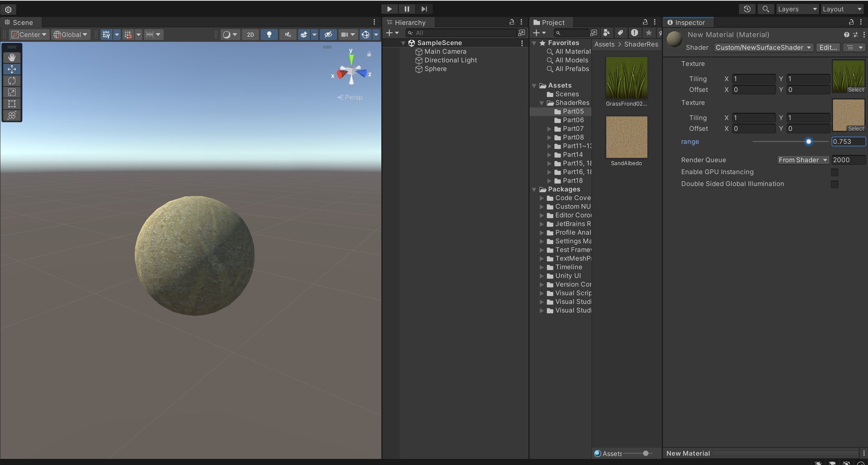Enable GPU Instancing checkbox
The width and height of the screenshot is (868, 465).
(x=834, y=172)
